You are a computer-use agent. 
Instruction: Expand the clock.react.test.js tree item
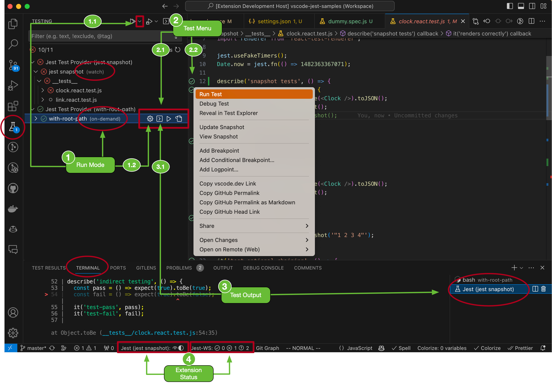tap(43, 90)
